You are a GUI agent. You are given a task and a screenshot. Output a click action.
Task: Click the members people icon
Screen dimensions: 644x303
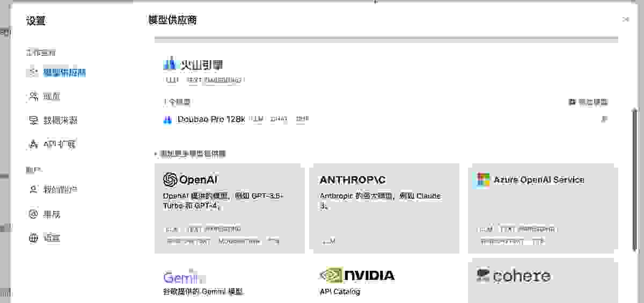click(x=33, y=97)
